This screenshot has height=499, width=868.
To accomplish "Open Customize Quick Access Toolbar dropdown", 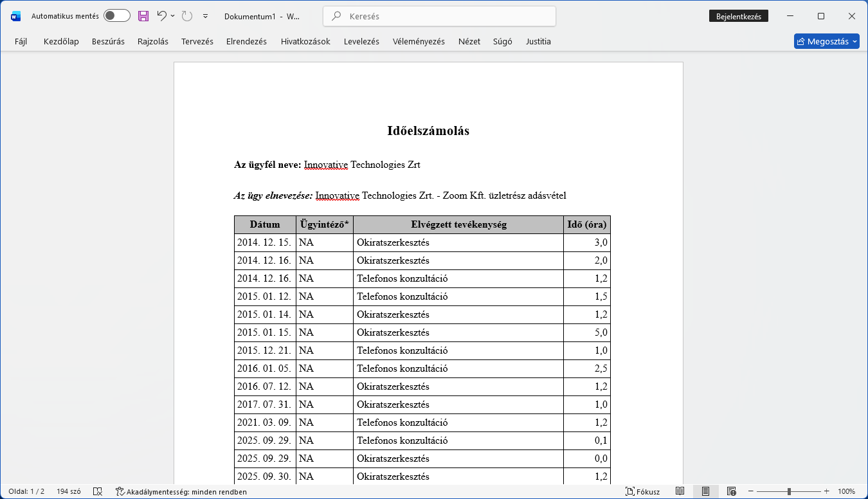I will click(x=205, y=16).
